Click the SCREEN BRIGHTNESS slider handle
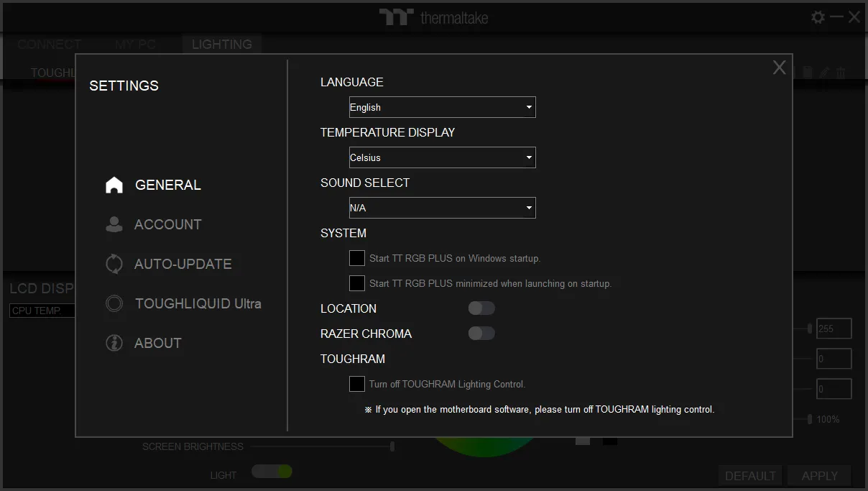This screenshot has height=491, width=868. point(392,446)
